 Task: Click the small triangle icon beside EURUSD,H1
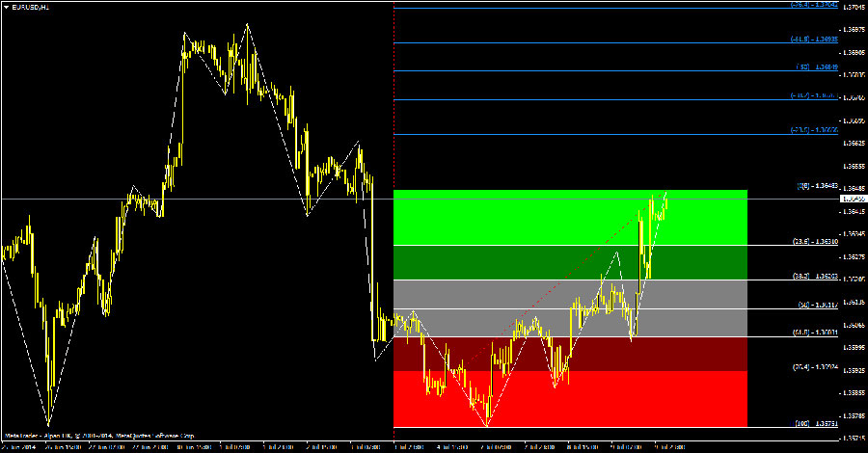point(6,7)
